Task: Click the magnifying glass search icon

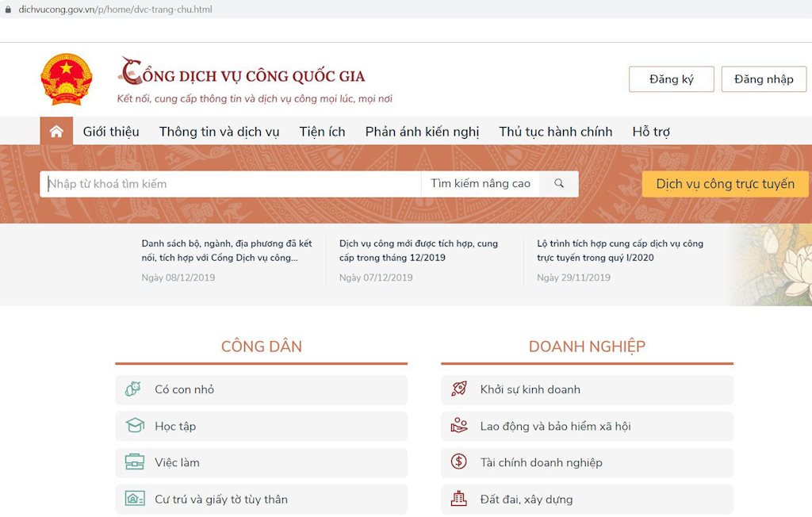Action: (558, 183)
